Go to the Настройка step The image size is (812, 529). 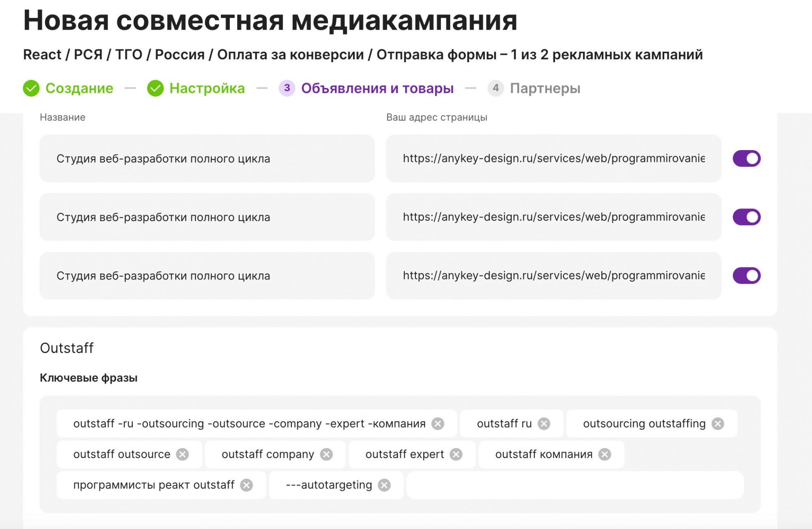pyautogui.click(x=207, y=88)
